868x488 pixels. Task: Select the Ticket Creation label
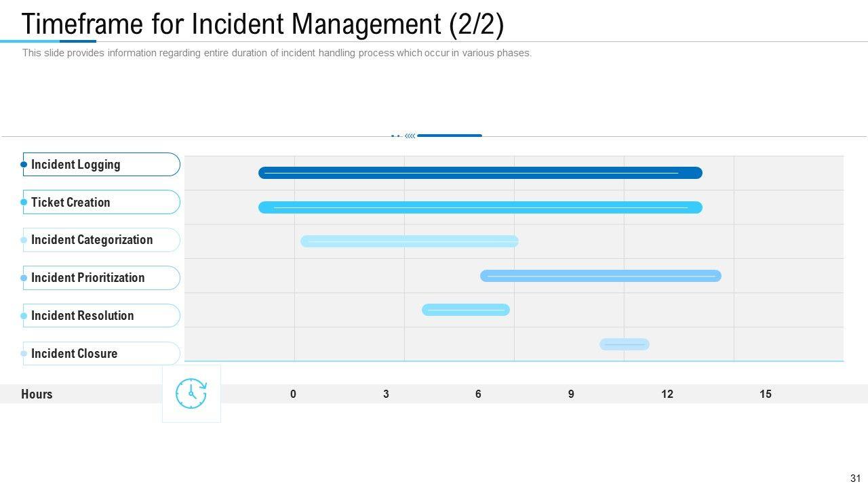(71, 203)
